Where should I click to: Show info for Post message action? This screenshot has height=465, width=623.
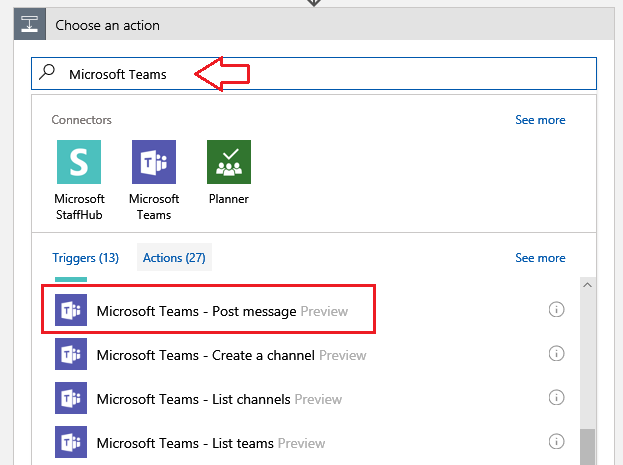click(556, 309)
